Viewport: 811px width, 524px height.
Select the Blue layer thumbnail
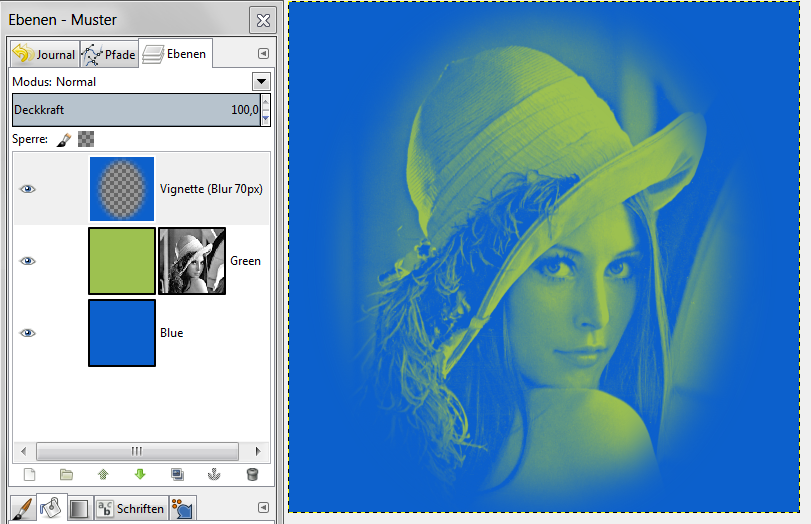click(122, 333)
